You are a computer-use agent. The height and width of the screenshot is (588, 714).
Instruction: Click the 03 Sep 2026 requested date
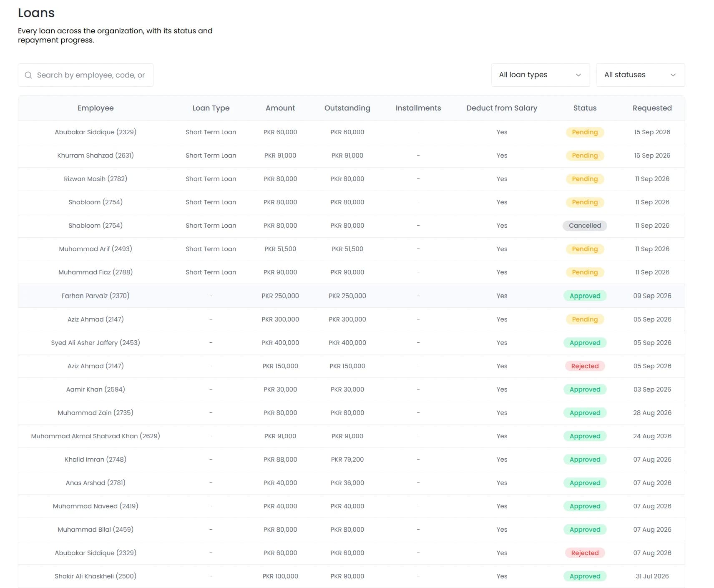tap(652, 389)
